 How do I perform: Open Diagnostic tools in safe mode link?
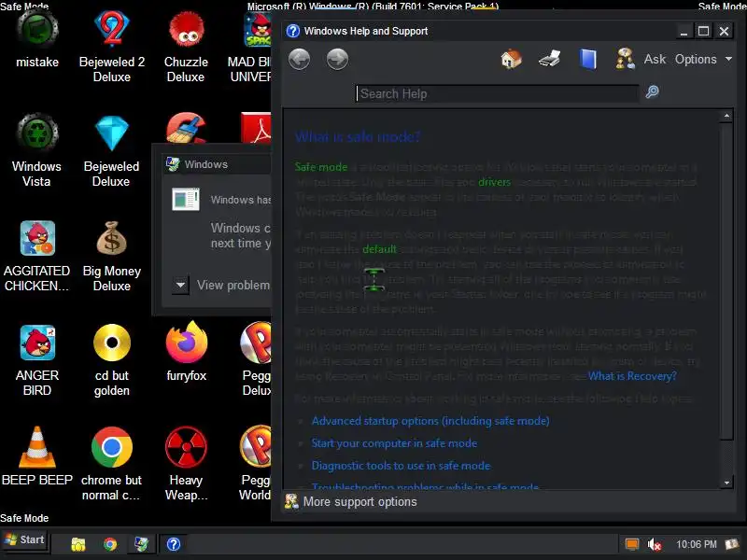pos(401,466)
